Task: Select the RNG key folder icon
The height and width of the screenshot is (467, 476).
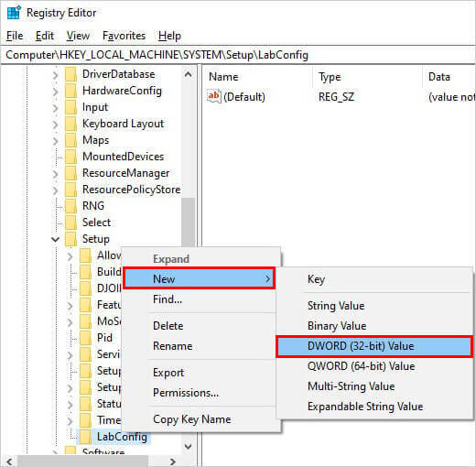Action: [71, 206]
